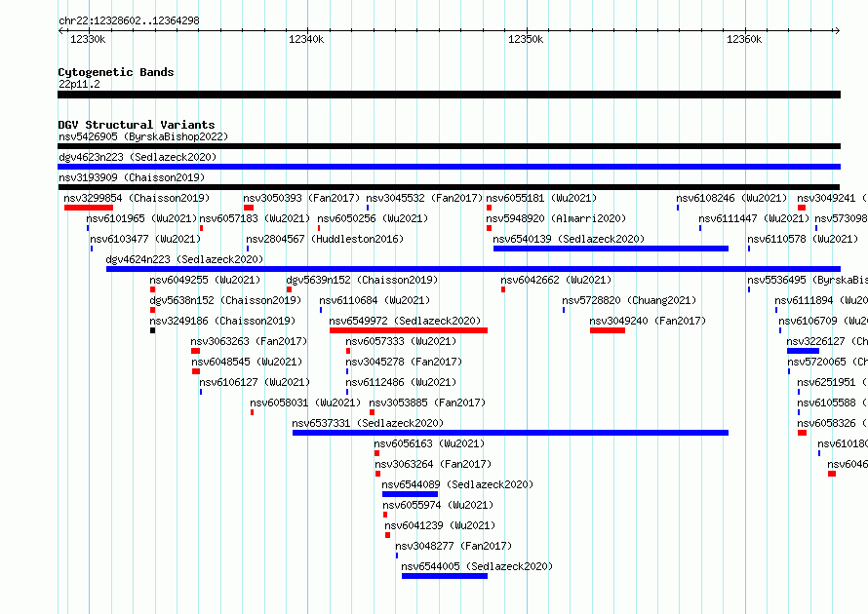
Task: Click nsv6055974 (Wu2021) label
Action: coord(438,505)
